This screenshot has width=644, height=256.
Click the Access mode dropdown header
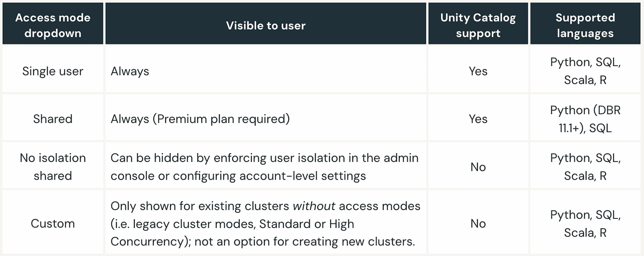click(x=53, y=24)
